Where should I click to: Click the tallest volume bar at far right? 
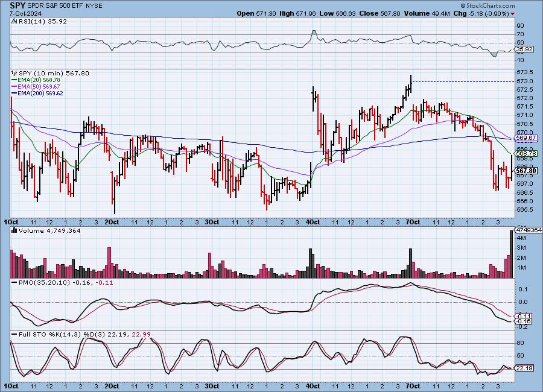coord(511,254)
